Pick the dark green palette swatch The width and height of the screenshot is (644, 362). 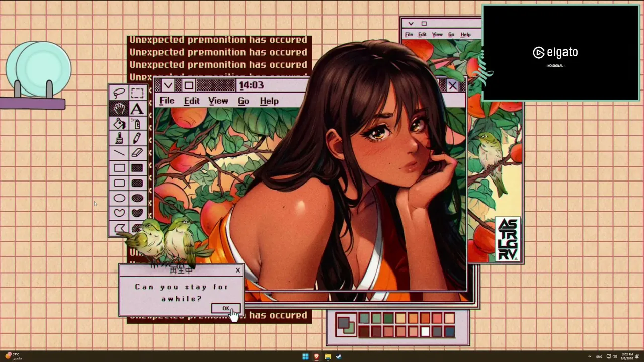(388, 318)
